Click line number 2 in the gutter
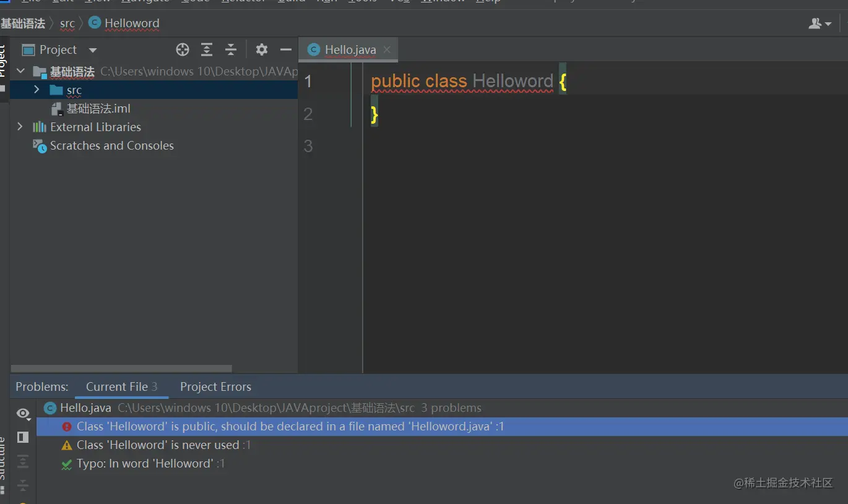848x504 pixels. pyautogui.click(x=308, y=114)
